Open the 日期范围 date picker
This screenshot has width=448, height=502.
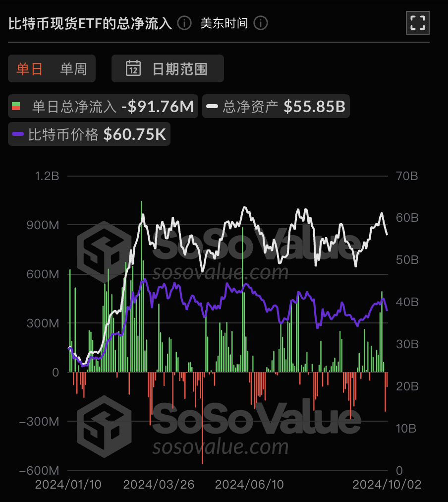[x=168, y=68]
